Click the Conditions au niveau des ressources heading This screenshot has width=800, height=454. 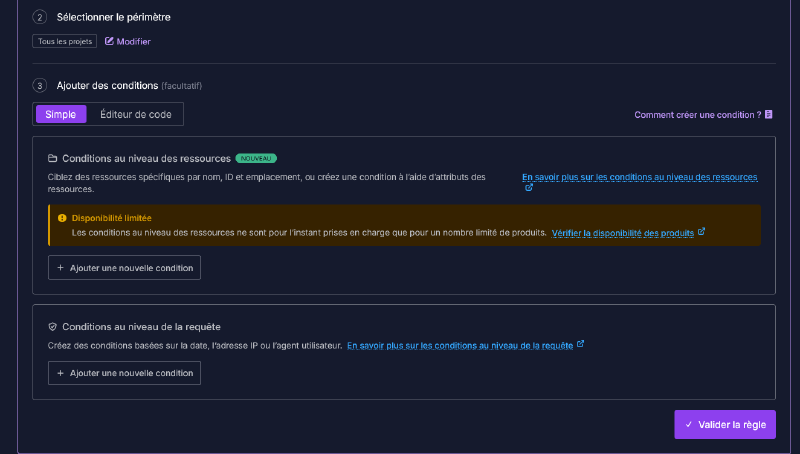[146, 159]
